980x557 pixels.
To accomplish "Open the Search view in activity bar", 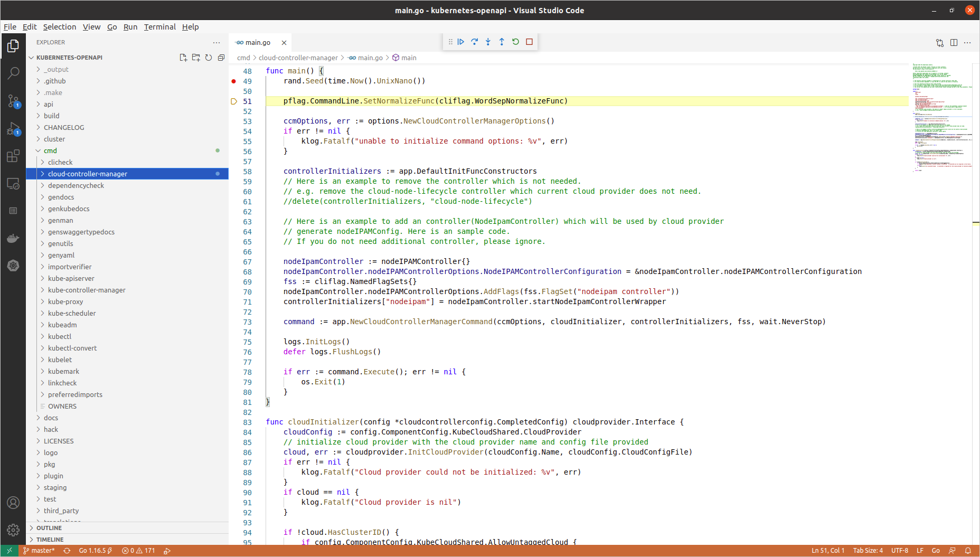I will (x=13, y=73).
